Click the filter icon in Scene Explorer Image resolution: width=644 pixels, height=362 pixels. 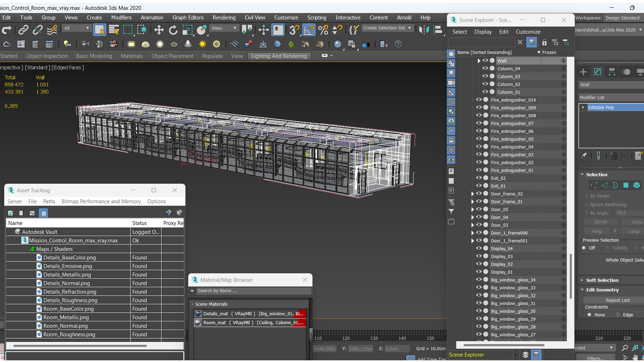533,43
